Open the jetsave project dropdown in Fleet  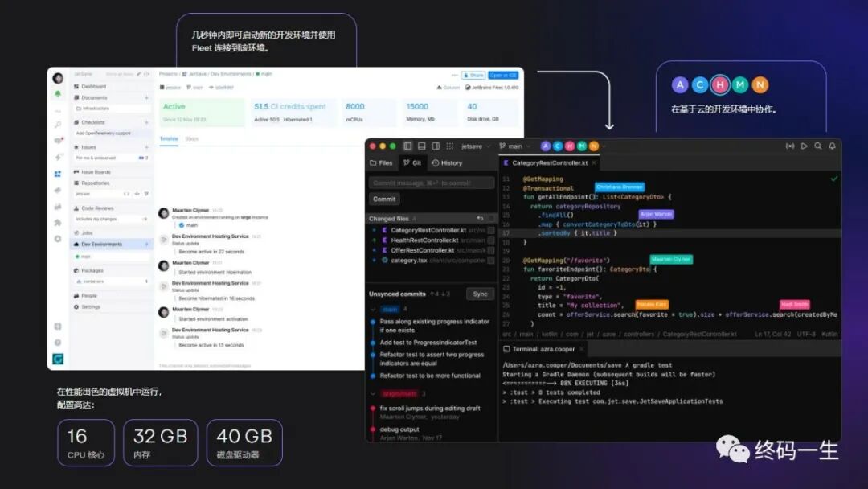[x=476, y=146]
